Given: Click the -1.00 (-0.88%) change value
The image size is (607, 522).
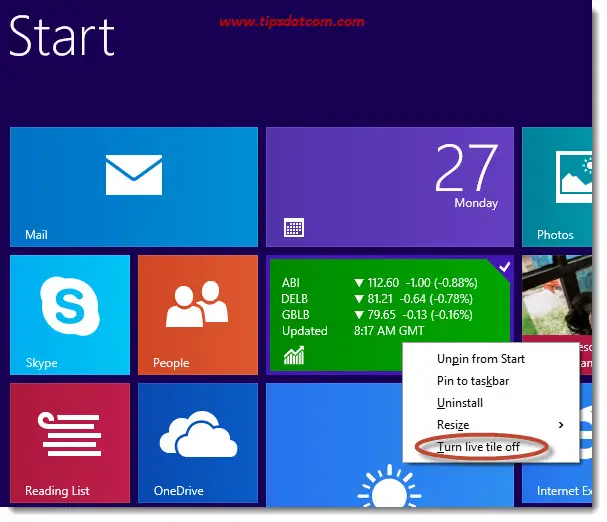Looking at the screenshot, I should click(441, 283).
